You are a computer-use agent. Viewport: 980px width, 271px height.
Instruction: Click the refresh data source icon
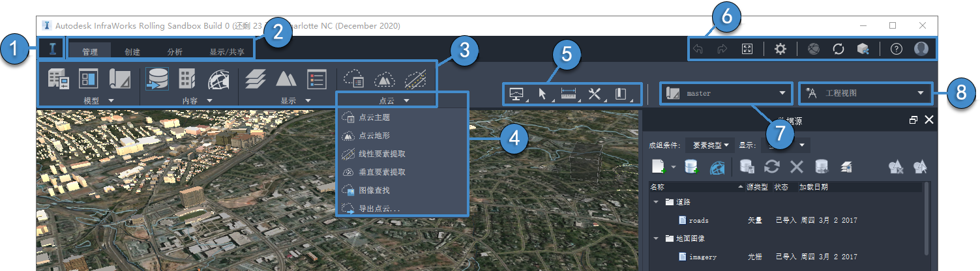[x=772, y=167]
